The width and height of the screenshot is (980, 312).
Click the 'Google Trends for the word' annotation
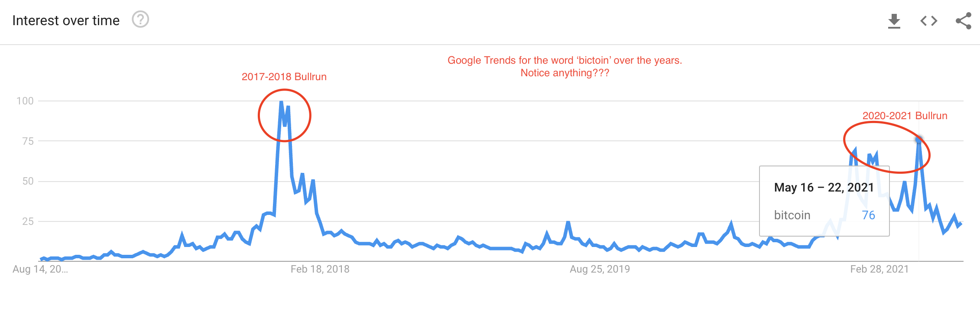(565, 60)
